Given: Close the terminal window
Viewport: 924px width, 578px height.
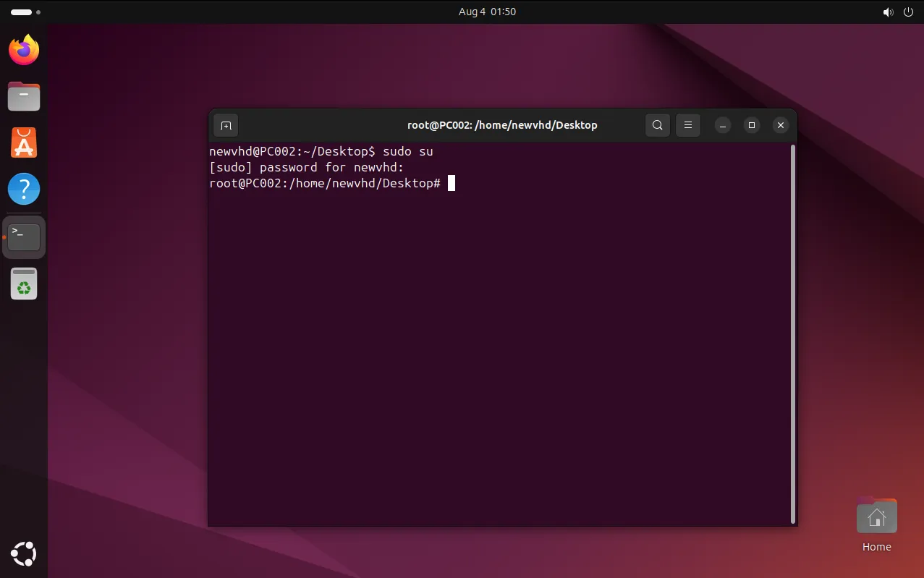Looking at the screenshot, I should pos(780,125).
